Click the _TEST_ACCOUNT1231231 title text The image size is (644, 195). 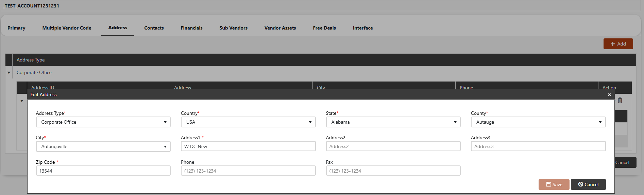tap(31, 6)
